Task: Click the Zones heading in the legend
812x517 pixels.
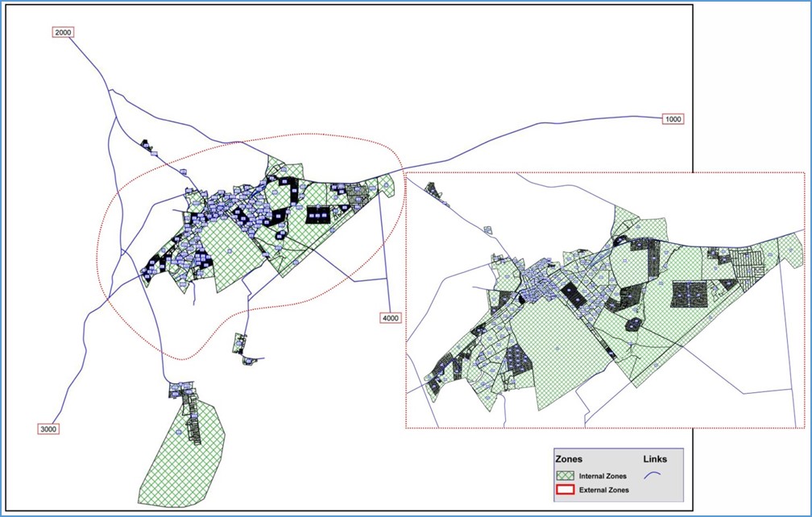Action: click(x=569, y=459)
